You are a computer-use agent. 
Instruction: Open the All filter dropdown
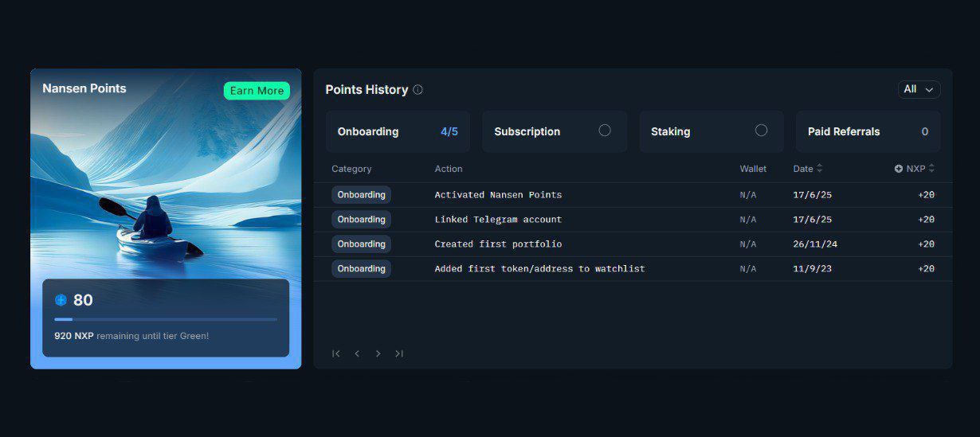(919, 89)
